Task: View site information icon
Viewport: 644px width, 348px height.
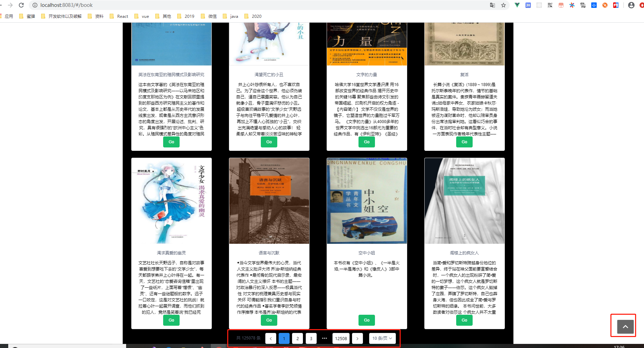Action: 35,5
